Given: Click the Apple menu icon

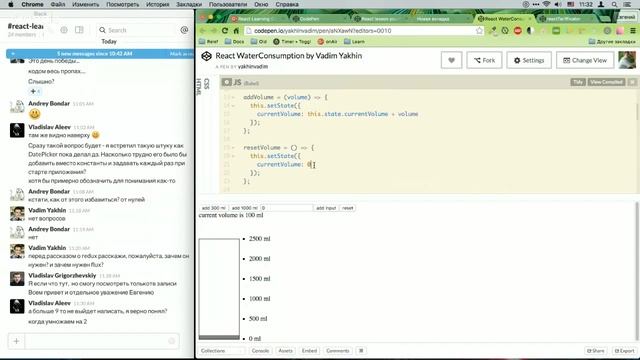Looking at the screenshot, I should (11, 4).
